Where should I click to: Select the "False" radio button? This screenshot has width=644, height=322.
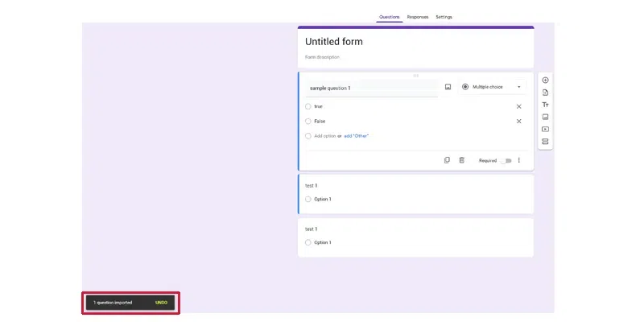[308, 122]
